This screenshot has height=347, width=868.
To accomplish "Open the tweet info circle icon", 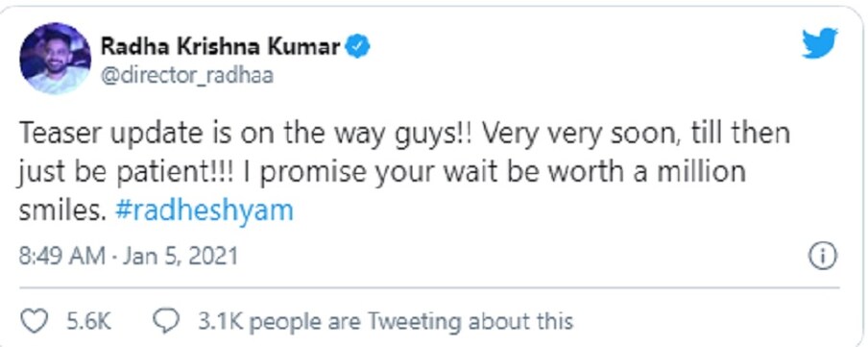I will 823,257.
